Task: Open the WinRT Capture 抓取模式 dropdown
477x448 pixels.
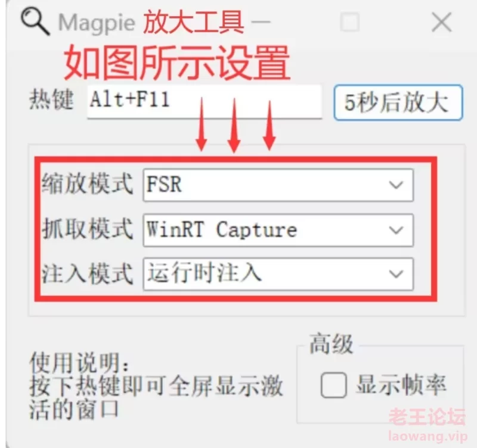Action: tap(278, 230)
